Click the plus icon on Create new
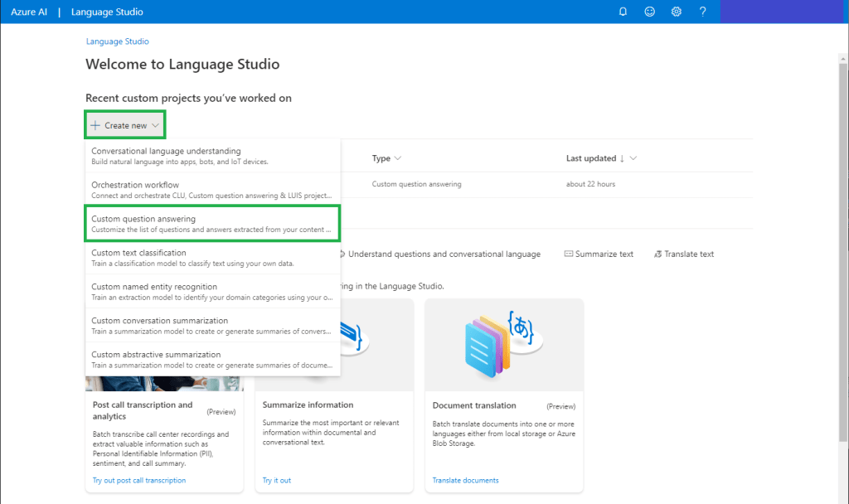The image size is (849, 504). (x=95, y=125)
